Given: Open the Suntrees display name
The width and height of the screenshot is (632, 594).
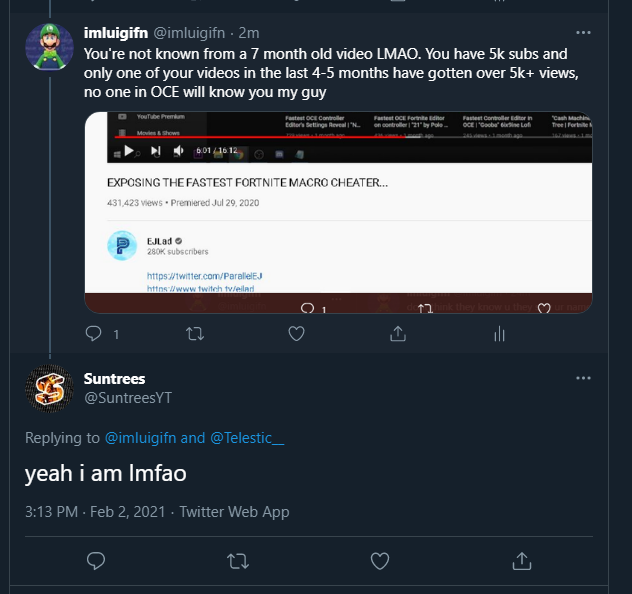Looking at the screenshot, I should (115, 378).
